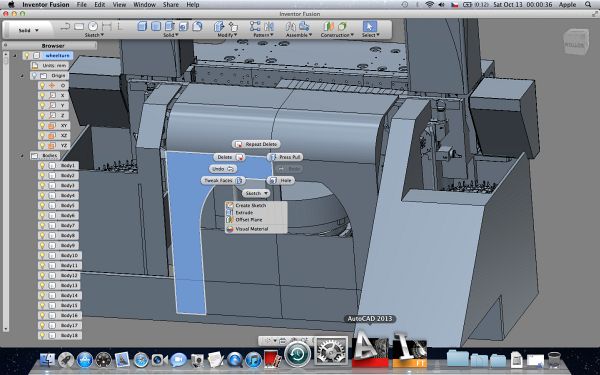600x375 pixels.
Task: Collapse the Bodies tree node
Action: 22,156
